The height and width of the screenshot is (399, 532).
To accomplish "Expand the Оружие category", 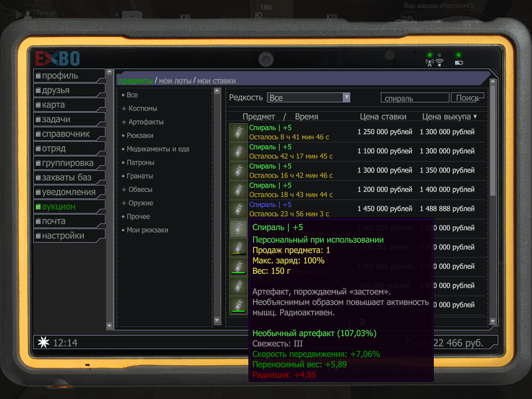I will (x=137, y=203).
